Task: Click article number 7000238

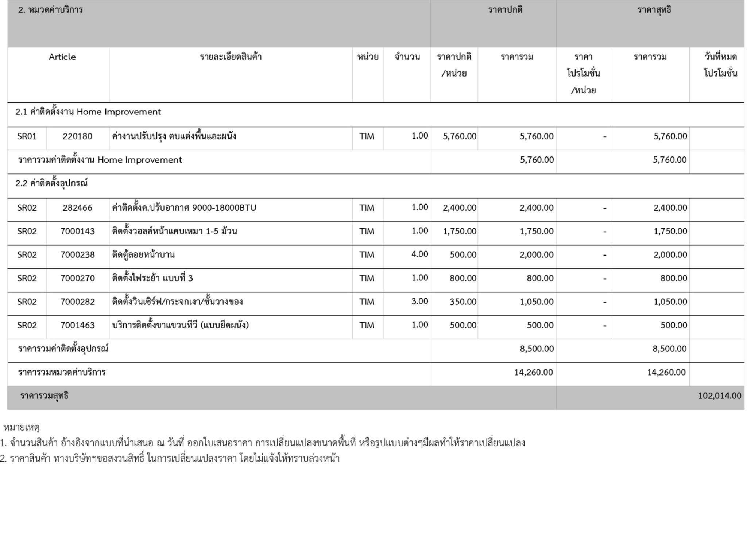Action: coord(77,255)
